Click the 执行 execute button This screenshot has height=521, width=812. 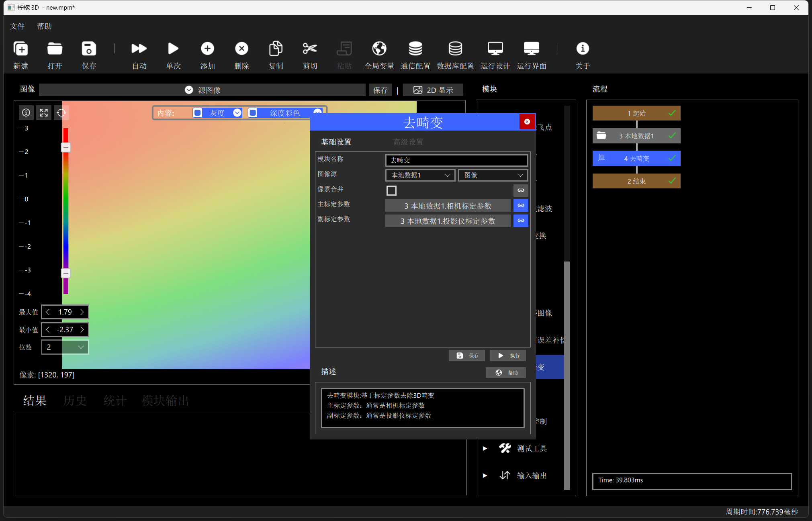508,356
